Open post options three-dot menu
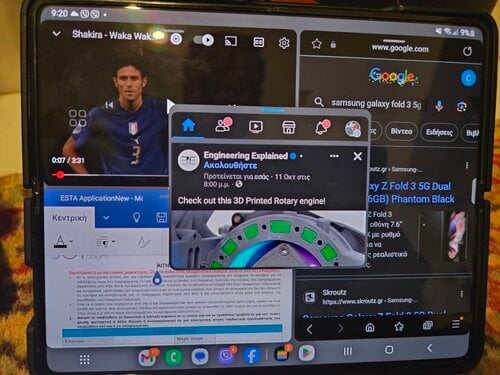The width and height of the screenshot is (500, 375). point(334,156)
